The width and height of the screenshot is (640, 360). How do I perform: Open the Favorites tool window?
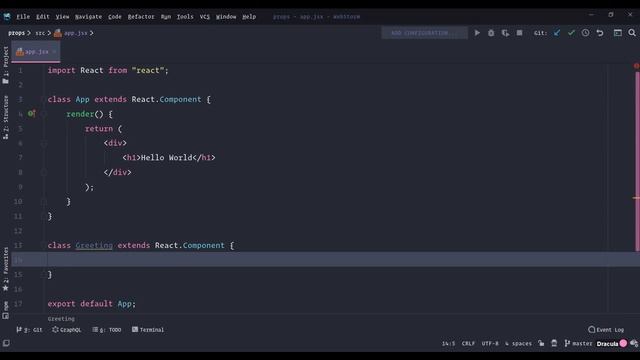tap(6, 269)
